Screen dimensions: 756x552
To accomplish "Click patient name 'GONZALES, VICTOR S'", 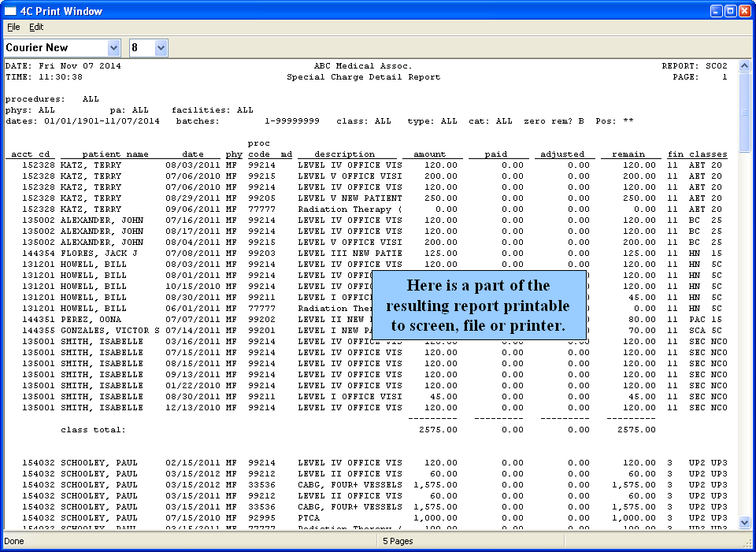I will pos(110,331).
